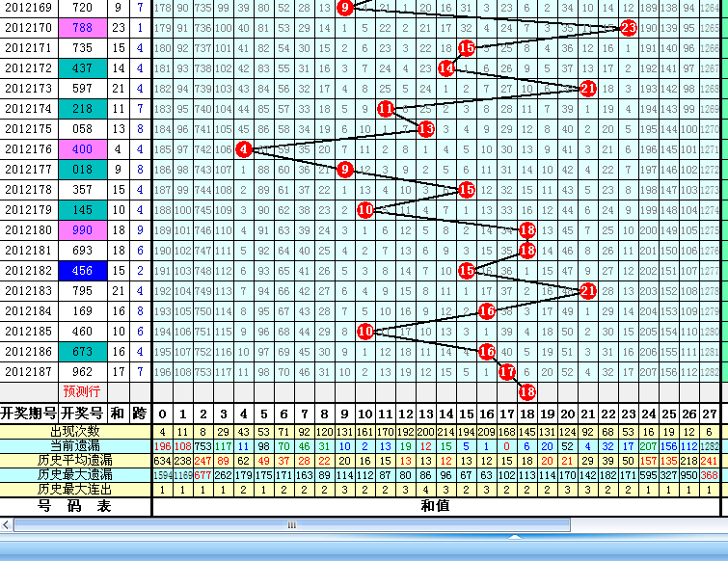Click the 出现次数 row label
Image resolution: width=728 pixels, height=561 pixels.
click(x=75, y=432)
